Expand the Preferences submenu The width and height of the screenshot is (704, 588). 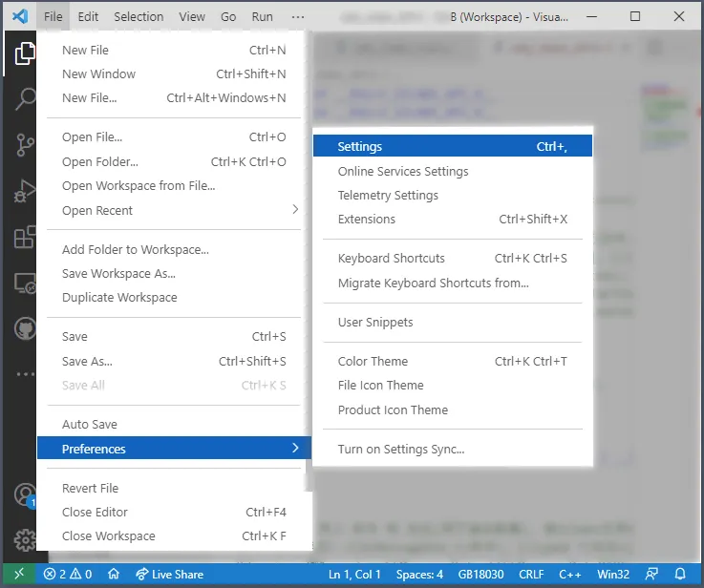[174, 449]
